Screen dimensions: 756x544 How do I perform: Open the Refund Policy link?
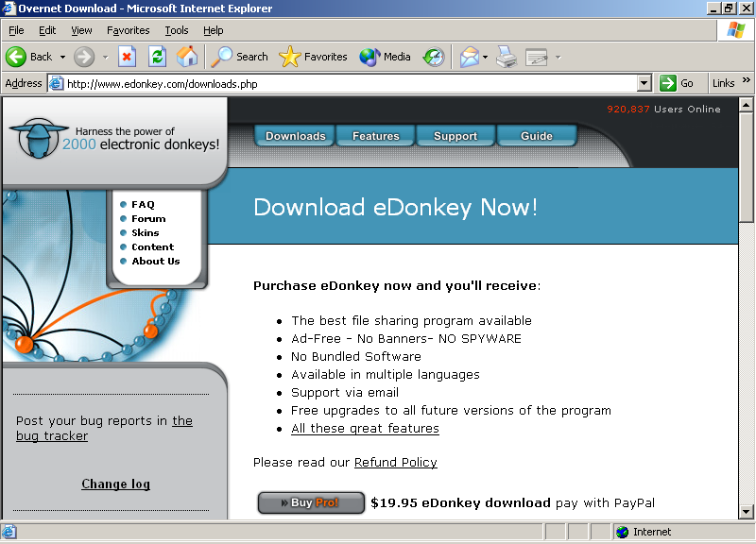point(395,463)
